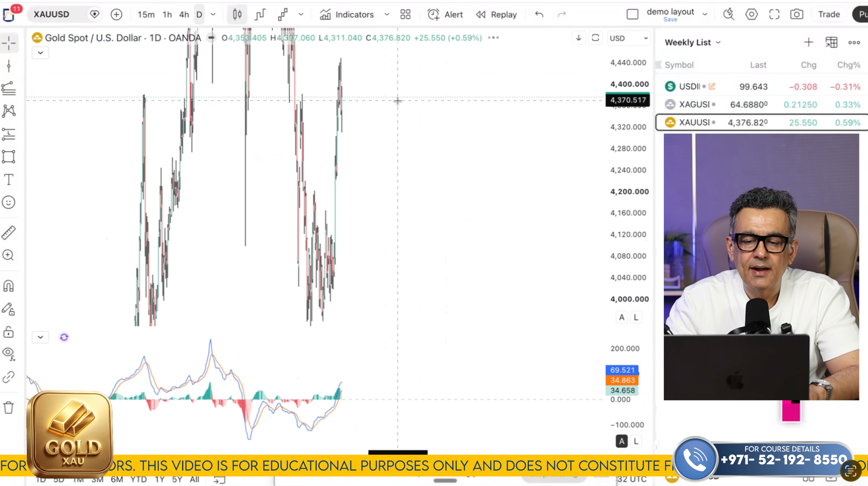Select the Text annotation tool
The height and width of the screenshot is (486, 868).
click(9, 180)
